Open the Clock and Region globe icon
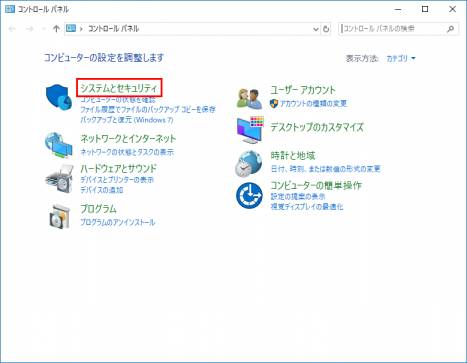The width and height of the screenshot is (467, 363). pos(249,163)
